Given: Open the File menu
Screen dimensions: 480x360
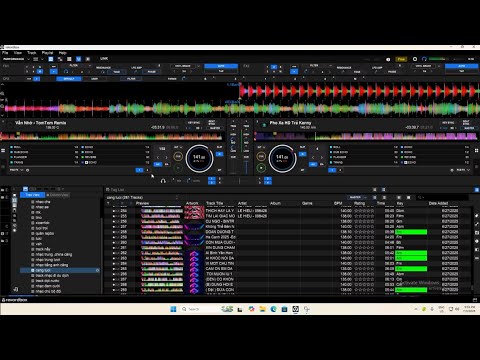Looking at the screenshot, I should click(5, 53).
